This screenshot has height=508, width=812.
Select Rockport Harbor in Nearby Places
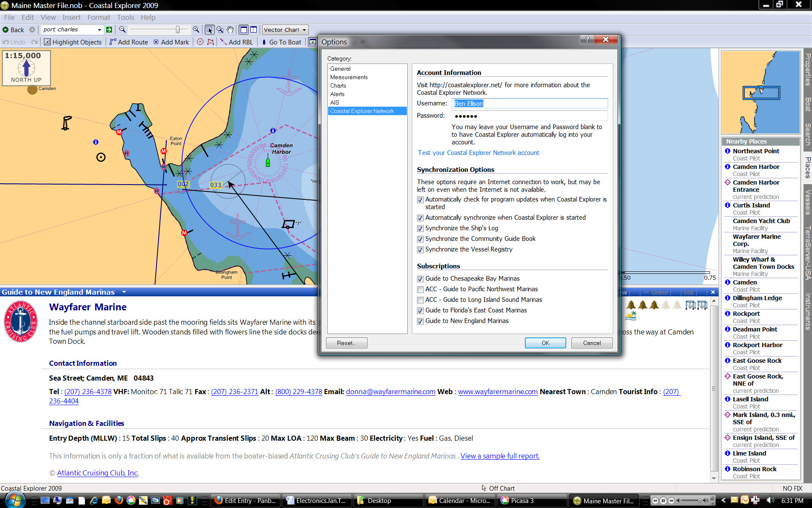coord(760,348)
